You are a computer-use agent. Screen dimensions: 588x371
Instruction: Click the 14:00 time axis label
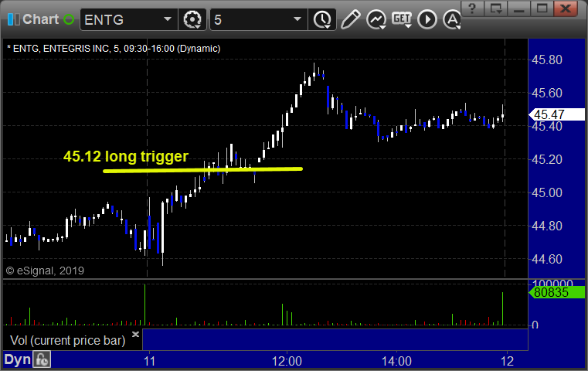[396, 361]
